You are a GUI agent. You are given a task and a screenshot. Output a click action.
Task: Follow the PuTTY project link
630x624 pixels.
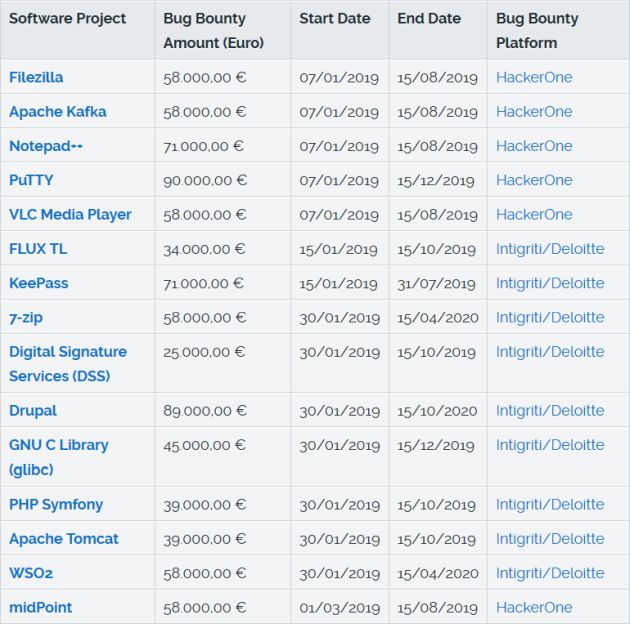pyautogui.click(x=31, y=180)
